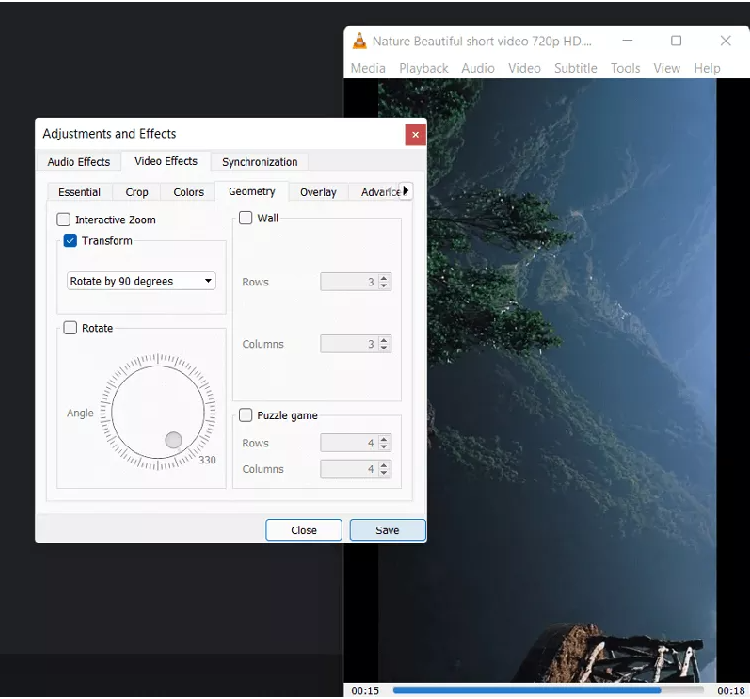The width and height of the screenshot is (750, 699).
Task: Uncheck the Transform checkbox
Action: coord(71,241)
